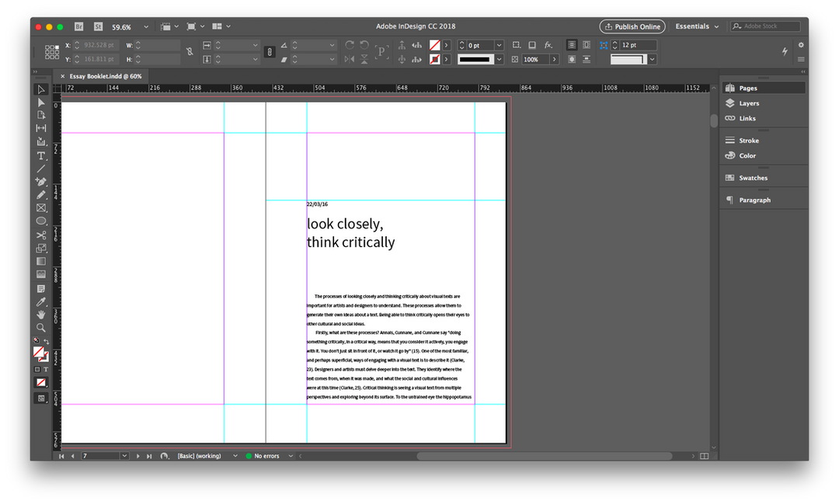Open Adobe Bridge via Br icon

(79, 26)
